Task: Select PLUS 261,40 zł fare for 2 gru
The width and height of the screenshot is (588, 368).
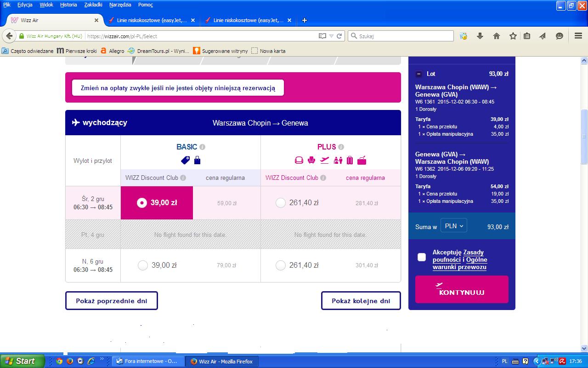Action: point(281,202)
